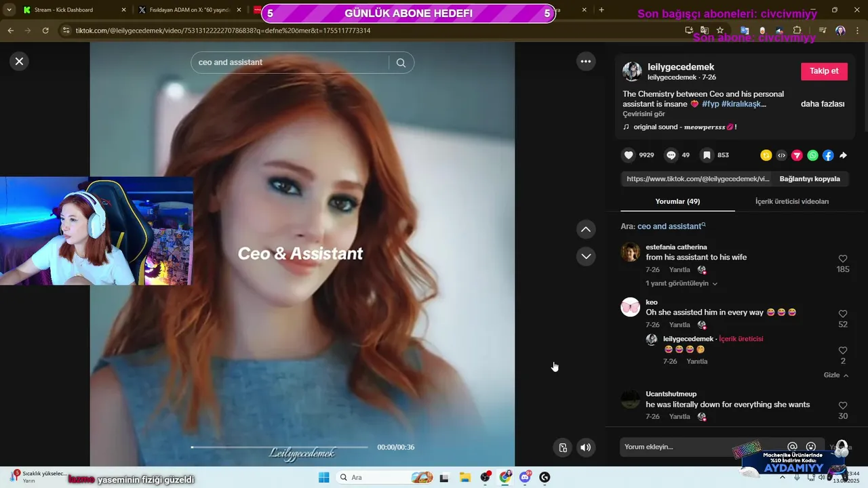The height and width of the screenshot is (488, 868).
Task: Open the Windows Start menu
Action: click(323, 477)
